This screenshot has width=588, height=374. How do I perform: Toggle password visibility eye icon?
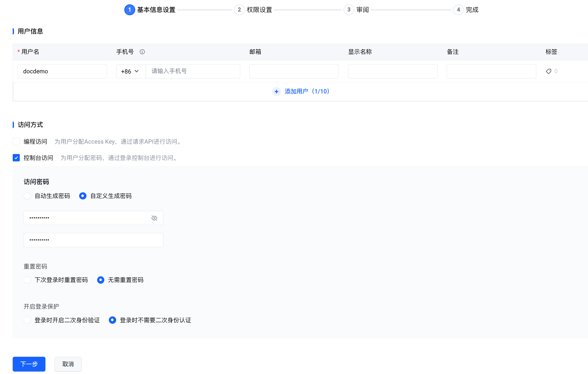[x=154, y=218]
